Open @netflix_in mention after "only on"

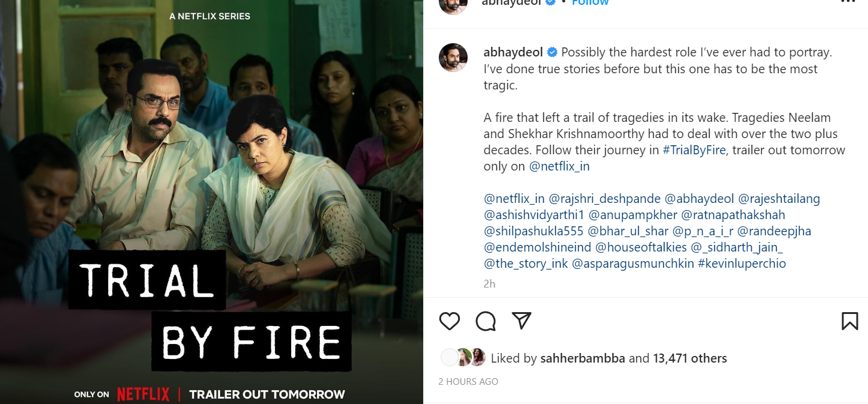(x=559, y=166)
